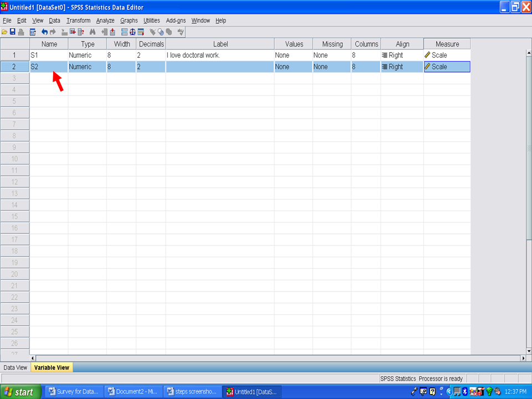Click the Open data document icon
This screenshot has height=399, width=532.
4,32
